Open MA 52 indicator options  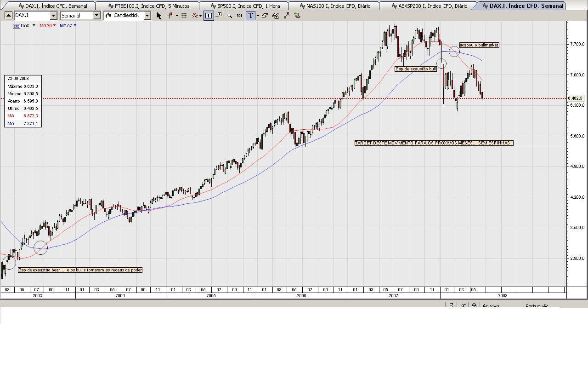tap(75, 25)
